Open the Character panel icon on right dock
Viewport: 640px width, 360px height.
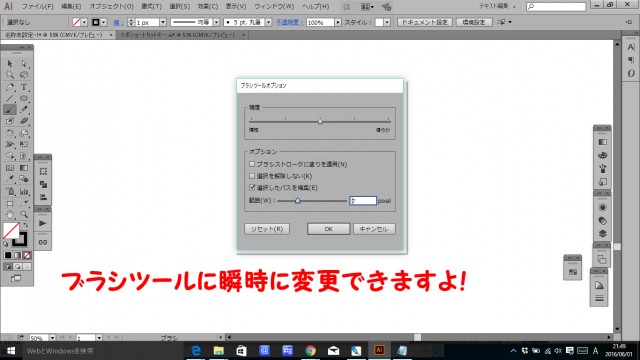point(631,47)
